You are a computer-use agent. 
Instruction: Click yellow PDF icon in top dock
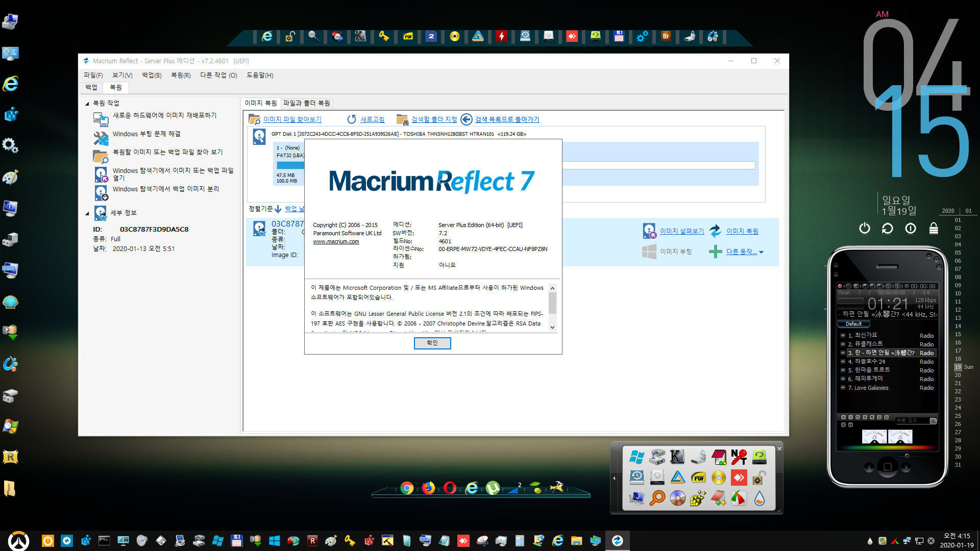tap(408, 36)
